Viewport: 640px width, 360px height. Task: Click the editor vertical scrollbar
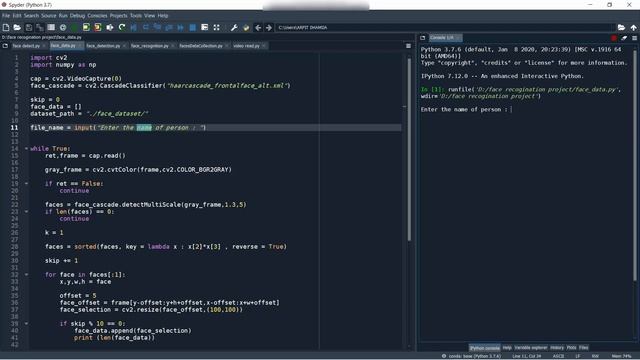click(409, 149)
